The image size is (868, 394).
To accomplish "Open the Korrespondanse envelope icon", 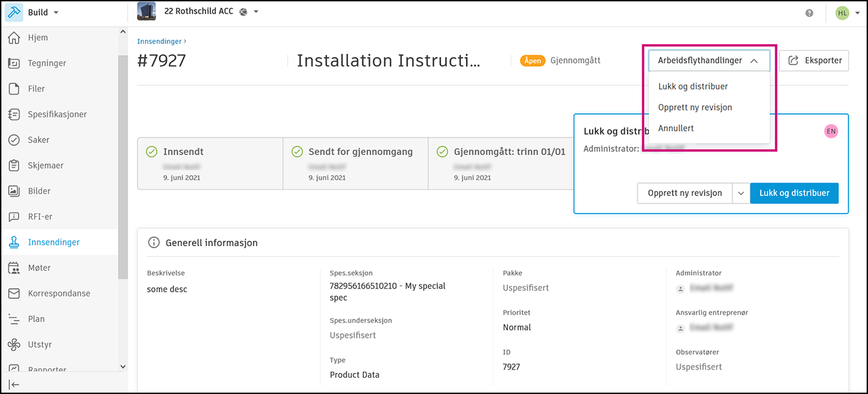I will click(14, 294).
